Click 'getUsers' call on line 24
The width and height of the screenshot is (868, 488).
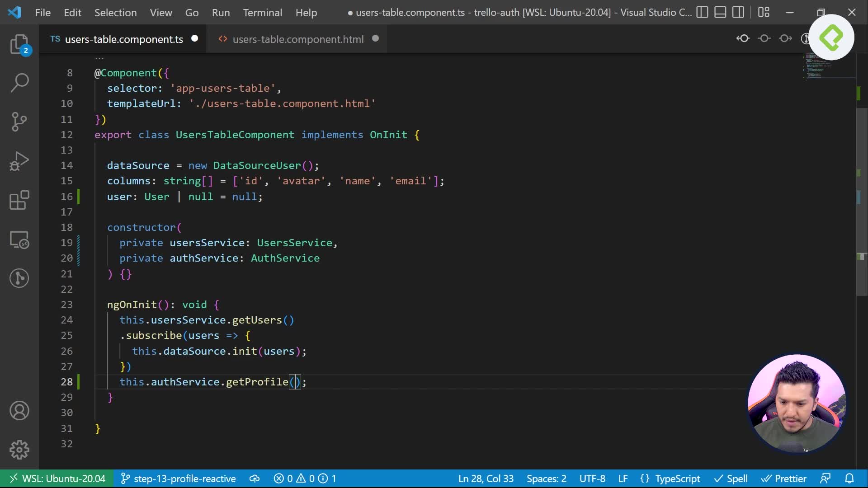point(257,320)
